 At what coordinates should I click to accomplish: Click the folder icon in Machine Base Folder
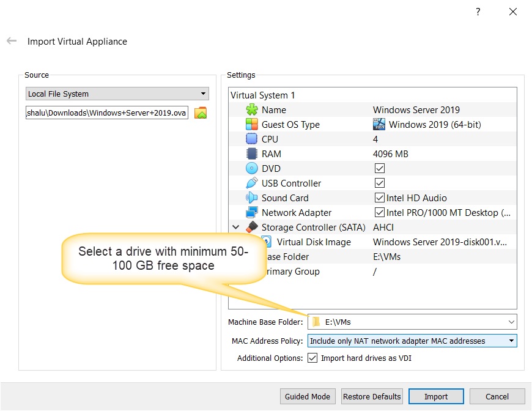[316, 322]
